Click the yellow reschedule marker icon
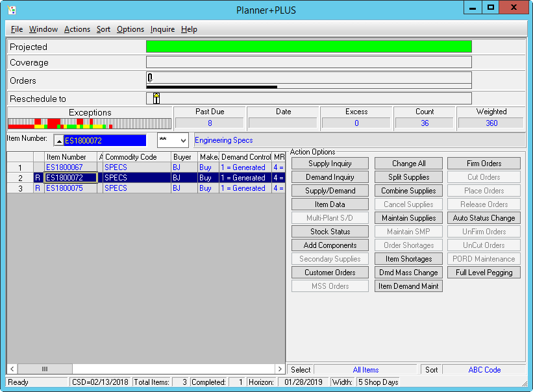The image size is (533, 392). point(156,99)
